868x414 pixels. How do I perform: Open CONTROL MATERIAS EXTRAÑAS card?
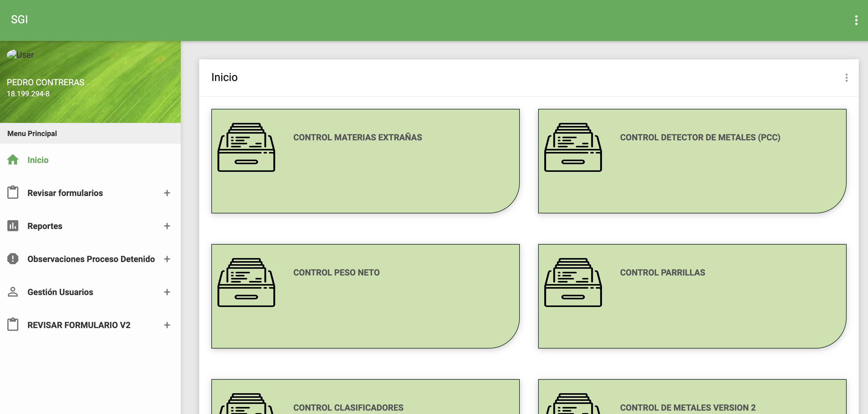(365, 161)
